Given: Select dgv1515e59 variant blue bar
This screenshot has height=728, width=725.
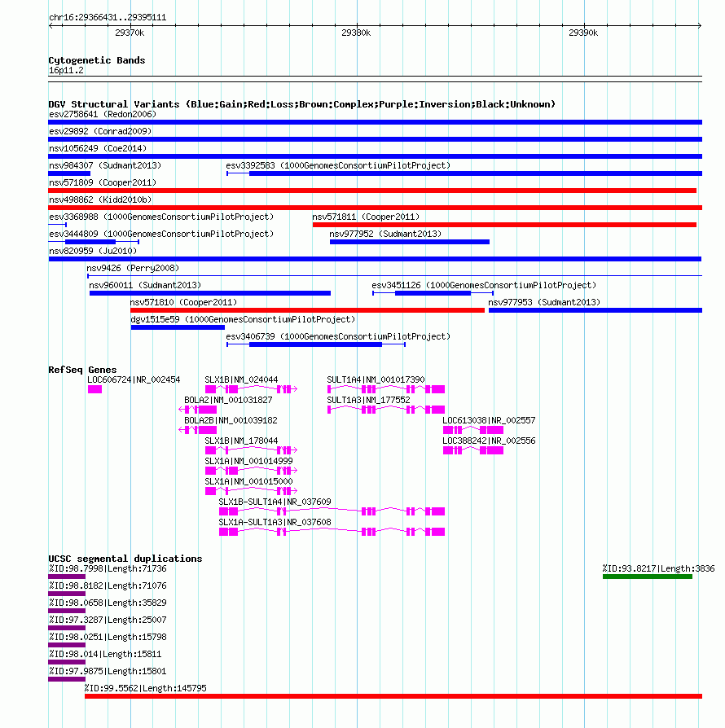Looking at the screenshot, I should coord(178,328).
